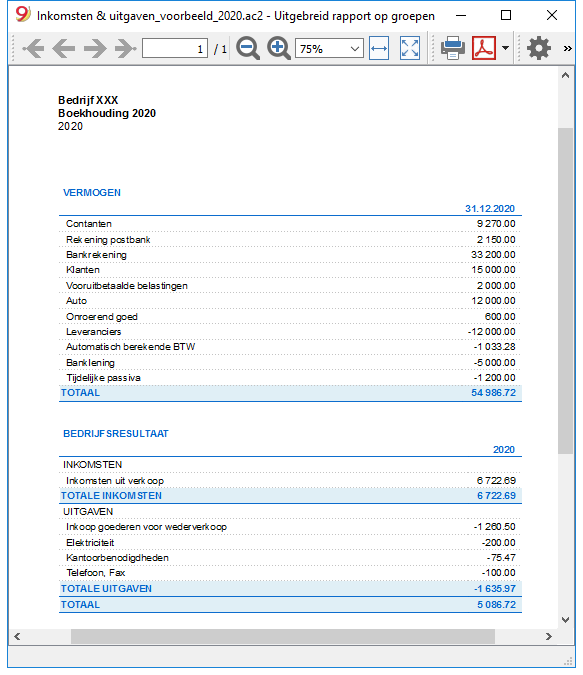Go to the first page arrow
The height and width of the screenshot is (675, 583).
click(x=33, y=48)
